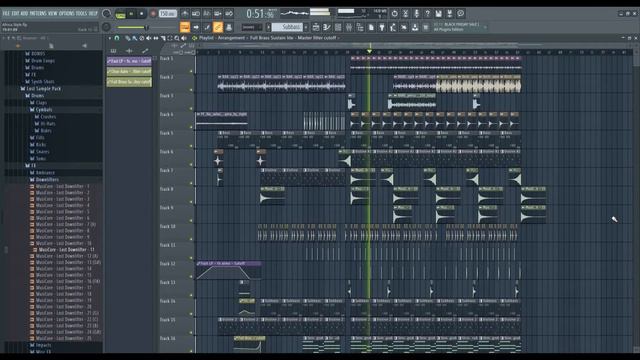Mute Track 2 with its green dot
The height and width of the screenshot is (360, 640).
tap(191, 90)
